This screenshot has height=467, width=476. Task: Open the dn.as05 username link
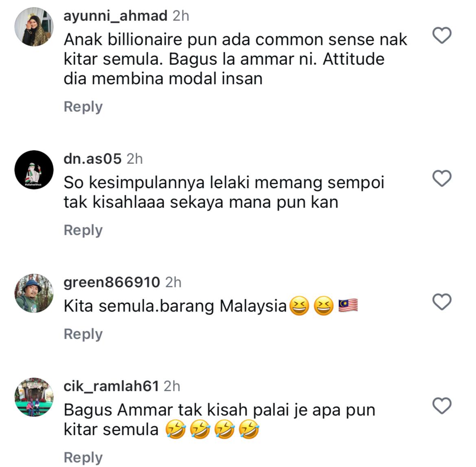pyautogui.click(x=92, y=159)
